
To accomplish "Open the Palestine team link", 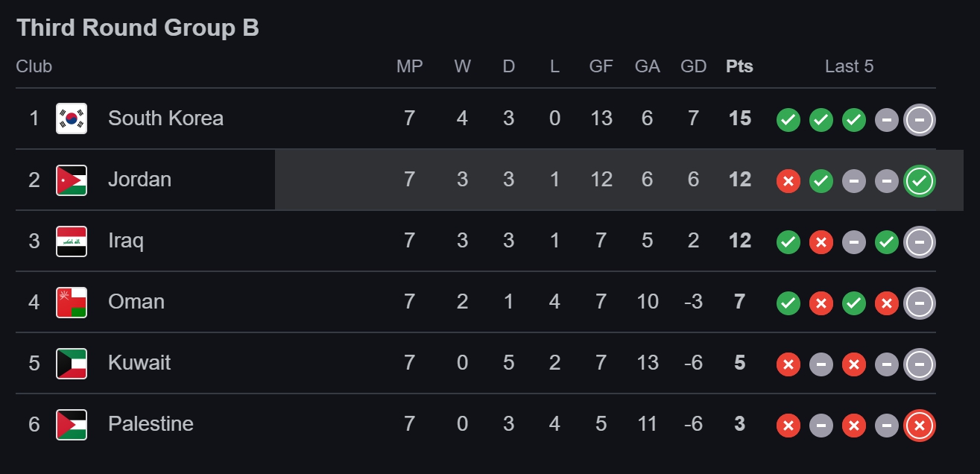I will click(x=151, y=423).
